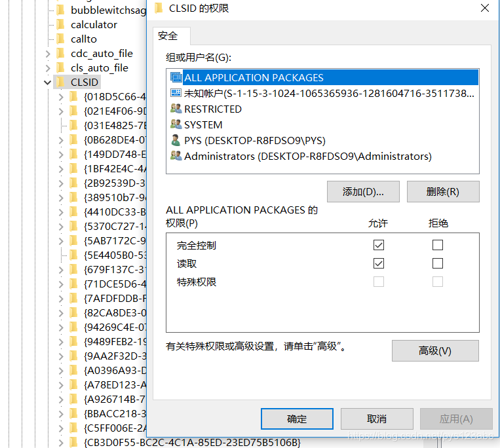Viewport: 500px width, 448px height.
Task: Click the folder icon beside callto
Action: coord(60,39)
